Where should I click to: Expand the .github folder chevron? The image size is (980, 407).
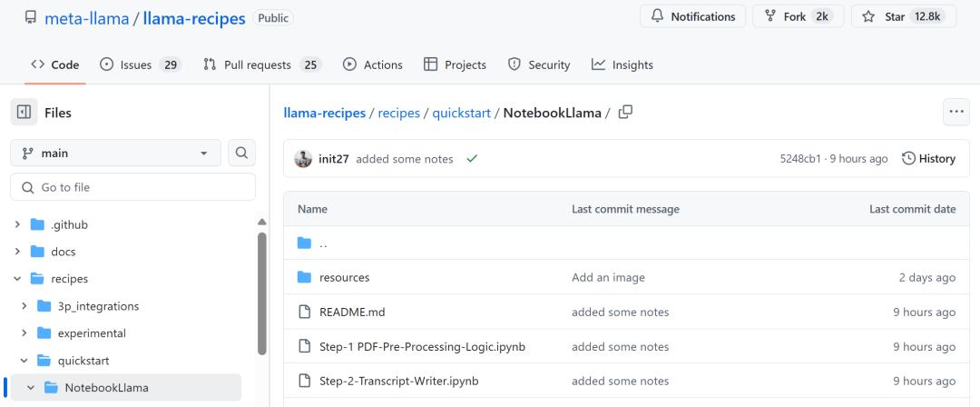(x=17, y=224)
